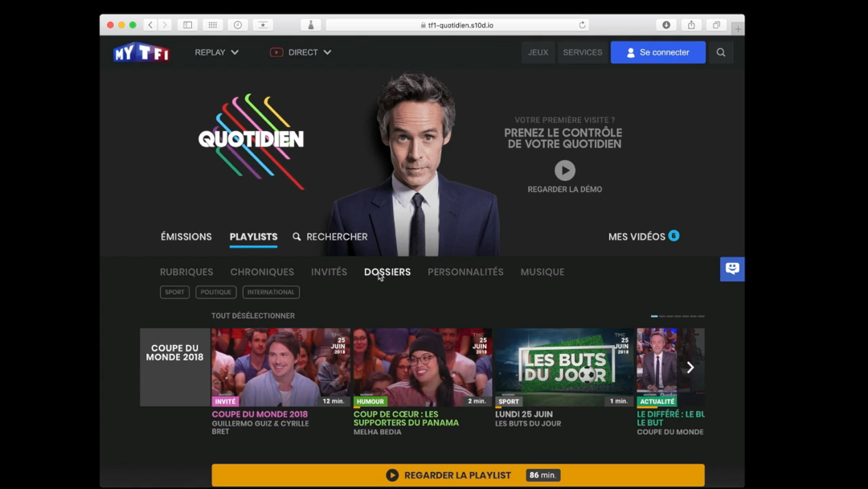Viewport: 868px width, 489px height.
Task: Open Les Buts du Jour thumbnail
Action: [564, 368]
